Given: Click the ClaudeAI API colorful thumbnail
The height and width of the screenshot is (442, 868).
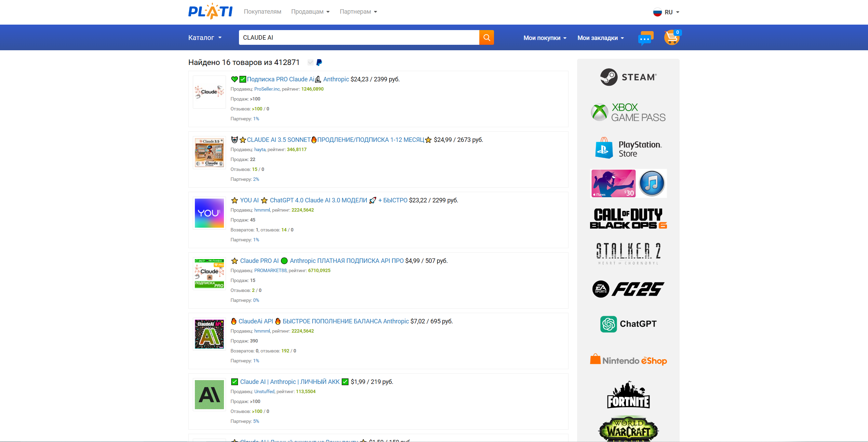Looking at the screenshot, I should [209, 334].
